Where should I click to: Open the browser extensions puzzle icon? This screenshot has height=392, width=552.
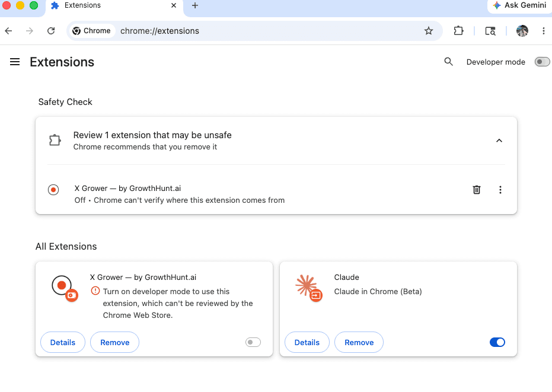point(458,31)
